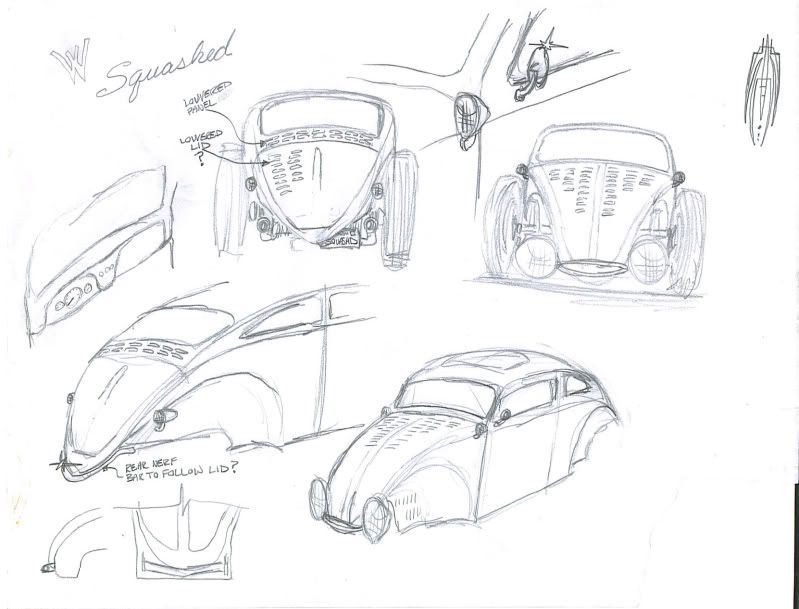Click the SQUASHED license plate on rear sketch
This screenshot has height=609, width=799.
(x=340, y=241)
